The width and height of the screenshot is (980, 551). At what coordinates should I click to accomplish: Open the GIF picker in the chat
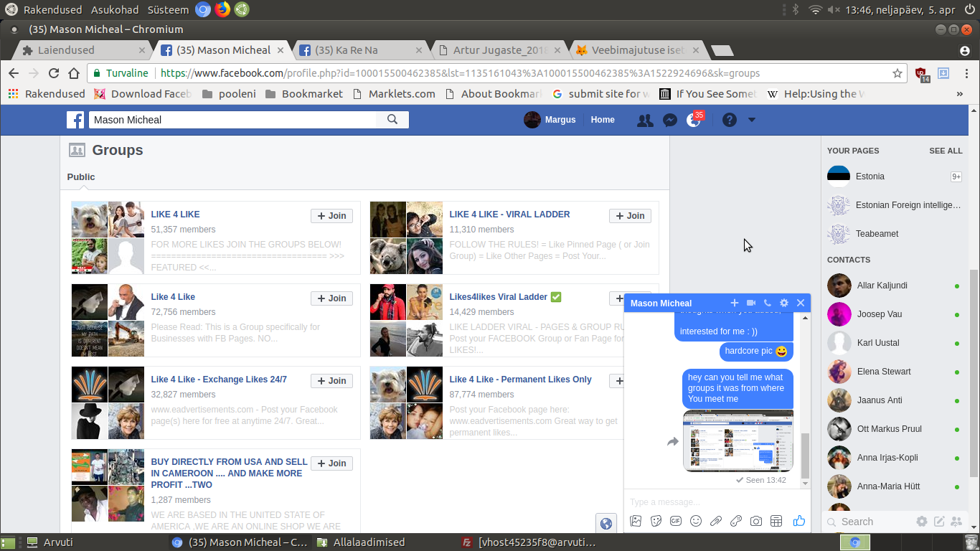click(x=676, y=522)
